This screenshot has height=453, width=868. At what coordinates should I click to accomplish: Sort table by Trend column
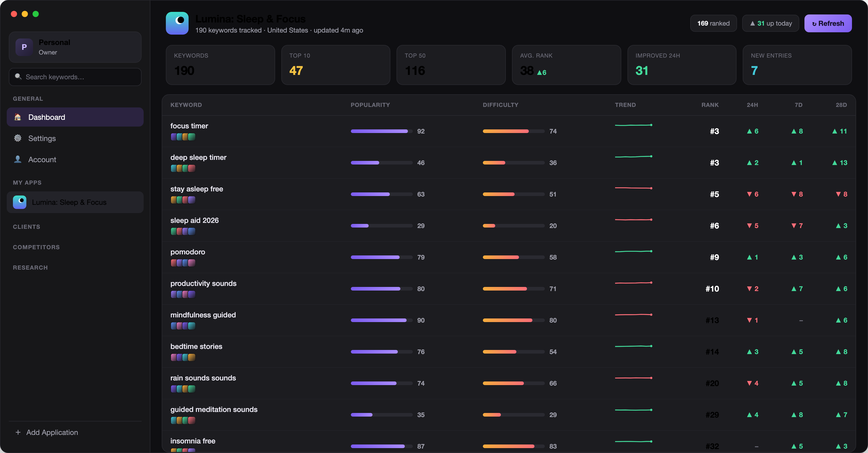pos(625,105)
